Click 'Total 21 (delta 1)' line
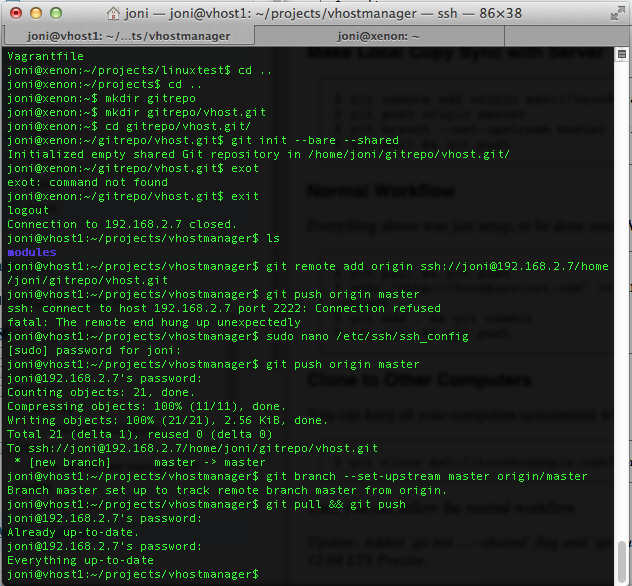This screenshot has height=586, width=632. coord(140,434)
